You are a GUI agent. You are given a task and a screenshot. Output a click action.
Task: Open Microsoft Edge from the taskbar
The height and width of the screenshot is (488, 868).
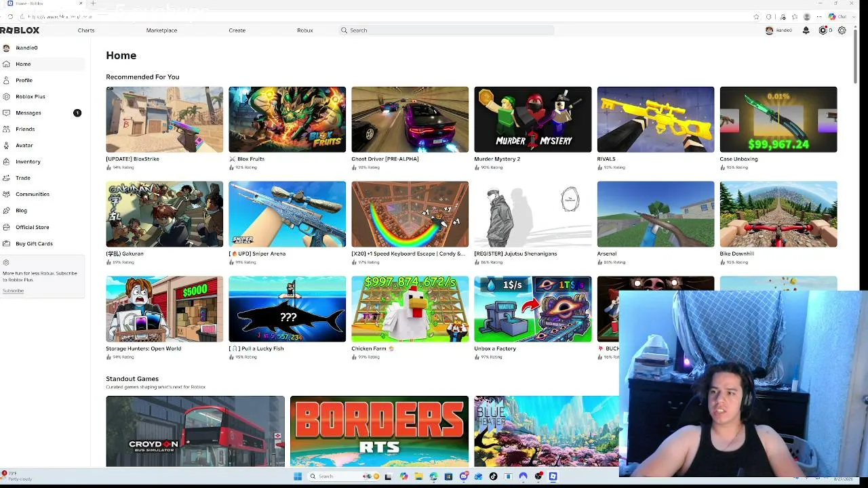433,476
